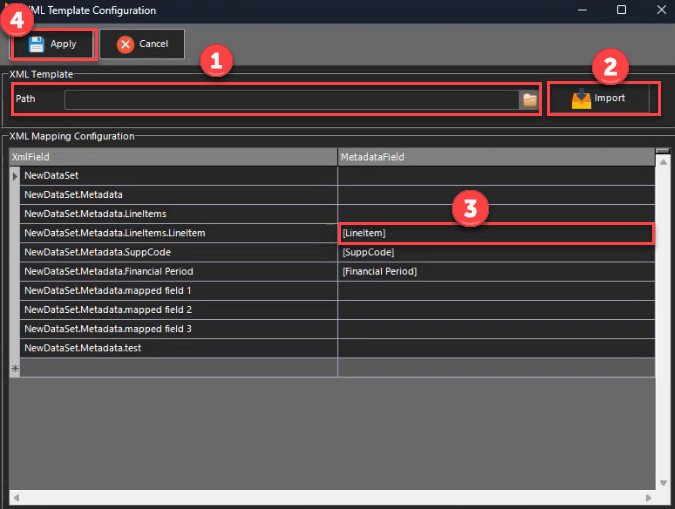675x509 pixels.
Task: Select the mapped field 1 row
Action: (x=178, y=290)
